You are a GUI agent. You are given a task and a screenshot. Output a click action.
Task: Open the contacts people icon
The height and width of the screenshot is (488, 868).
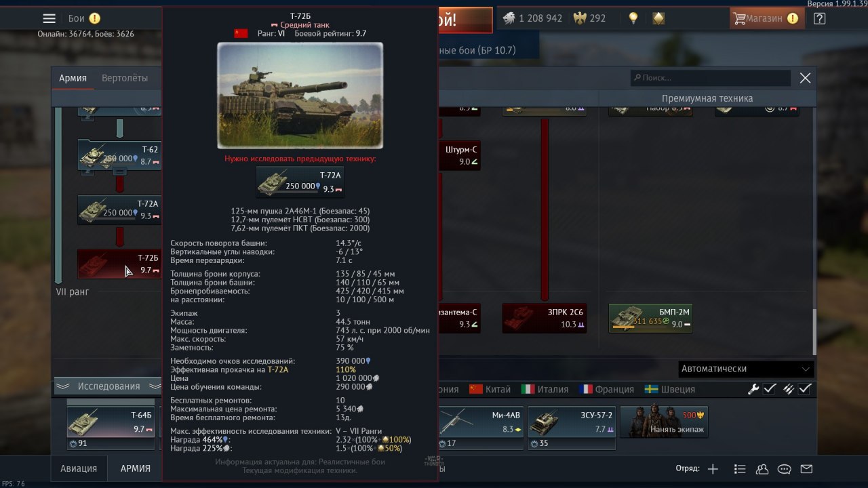[x=762, y=468]
